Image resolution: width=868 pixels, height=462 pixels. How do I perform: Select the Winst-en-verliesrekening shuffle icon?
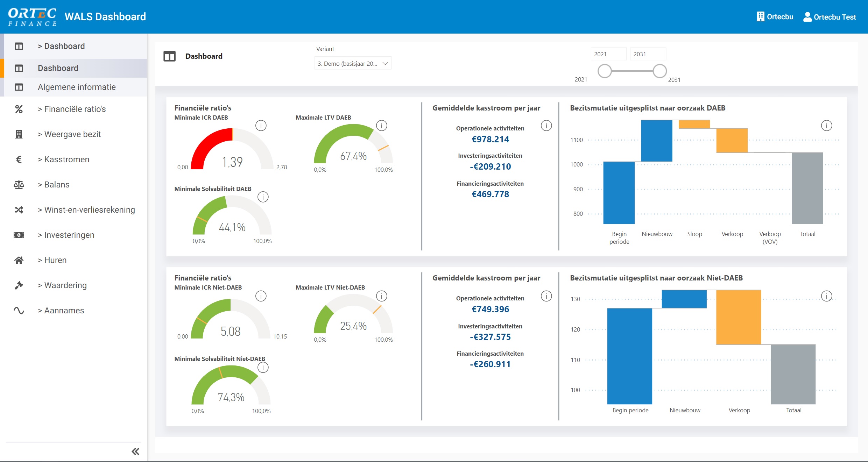[19, 209]
